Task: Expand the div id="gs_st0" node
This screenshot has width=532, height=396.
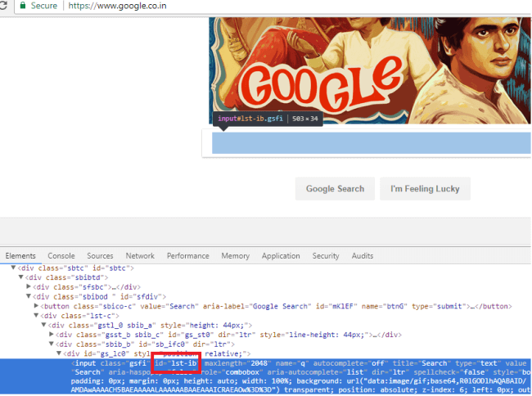Action: point(52,335)
